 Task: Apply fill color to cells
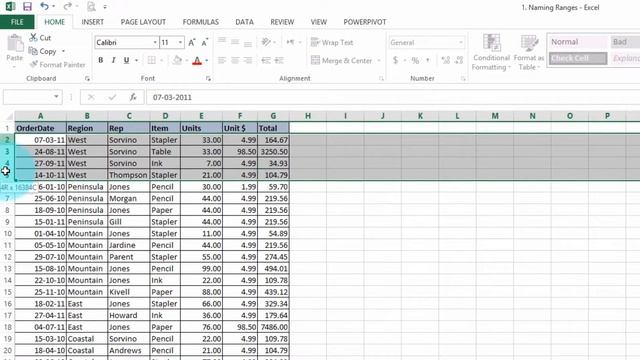pos(177,60)
